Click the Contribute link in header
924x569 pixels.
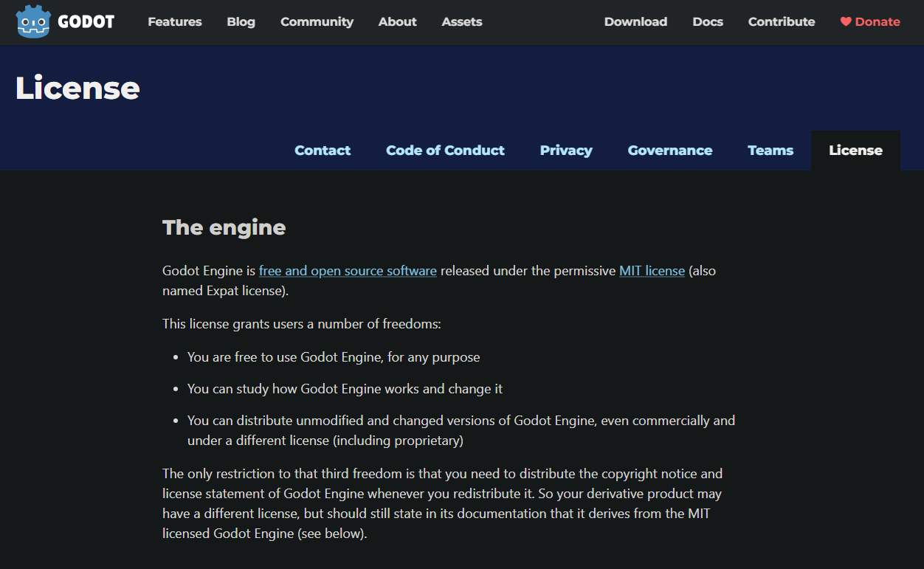pos(782,22)
